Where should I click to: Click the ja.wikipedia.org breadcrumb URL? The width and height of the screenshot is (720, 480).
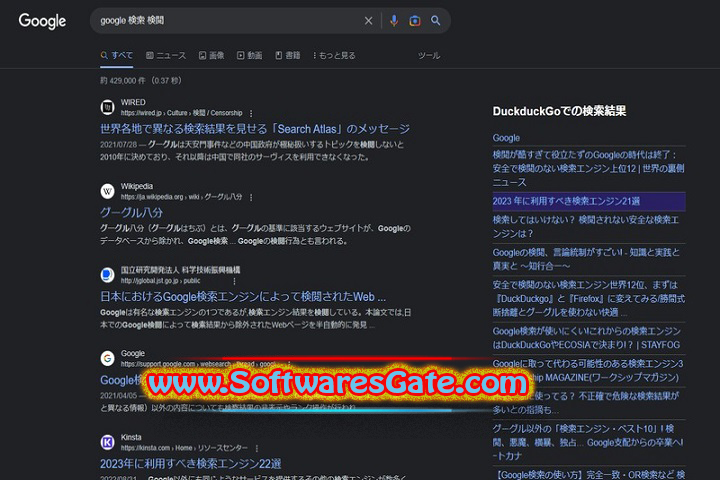click(181, 197)
